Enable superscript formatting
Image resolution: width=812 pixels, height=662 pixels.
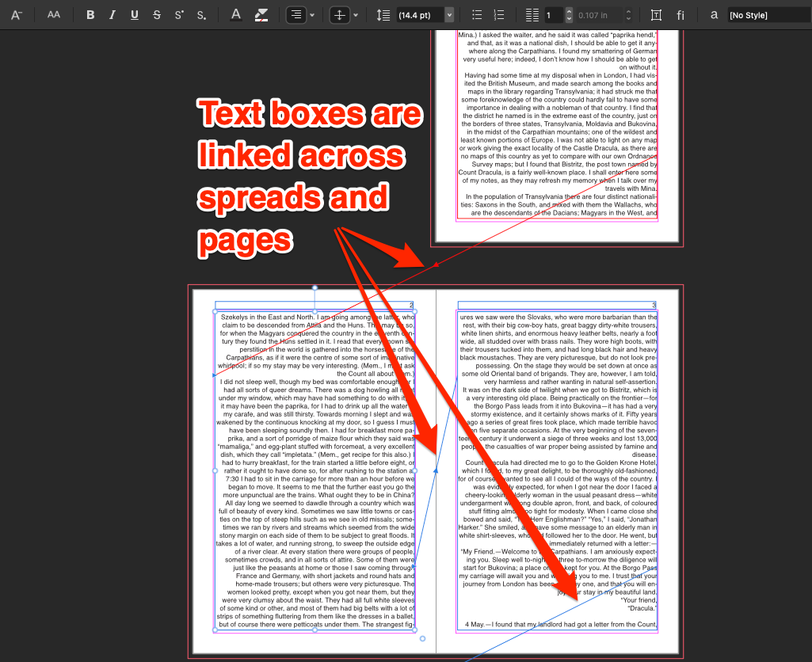point(178,14)
